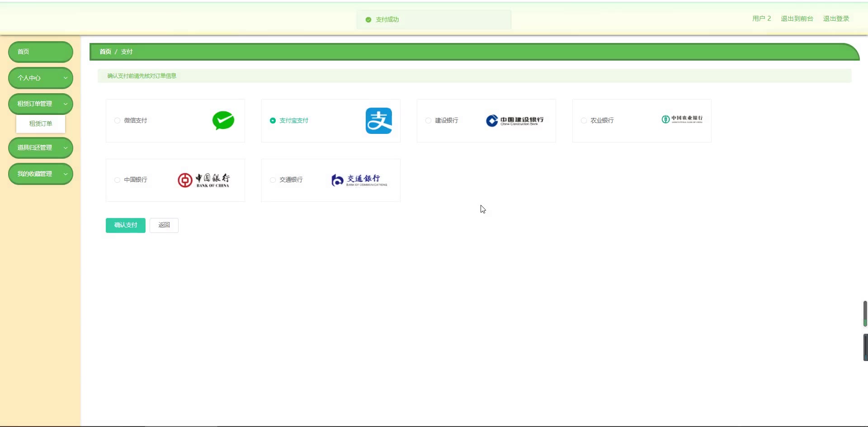The image size is (868, 427).
Task: Click the Agricultural Bank of China logo
Action: click(682, 119)
